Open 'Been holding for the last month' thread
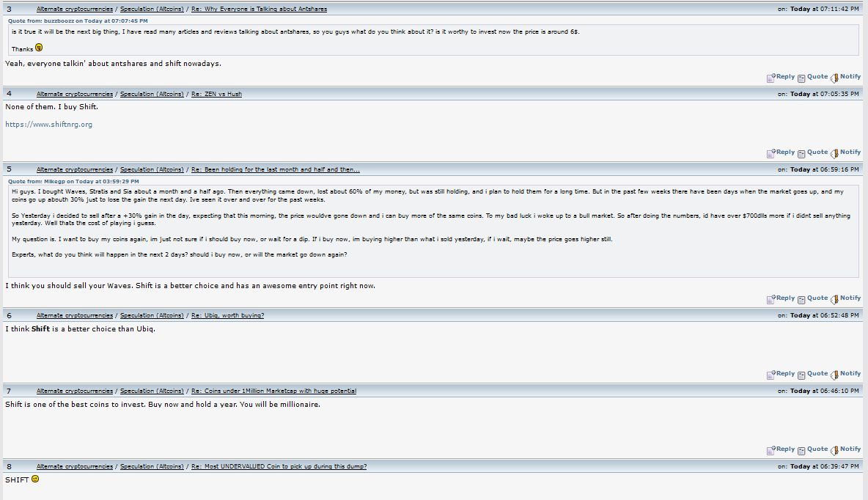The image size is (868, 500). click(275, 169)
